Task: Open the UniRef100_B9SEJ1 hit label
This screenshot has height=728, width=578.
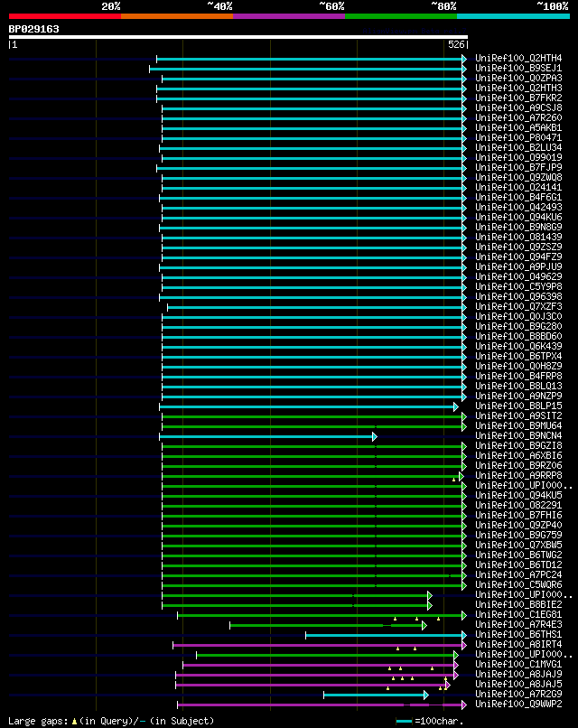Action: tap(518, 69)
